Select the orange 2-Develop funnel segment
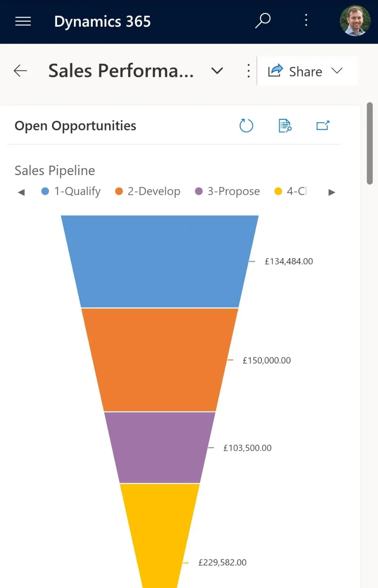This screenshot has width=378, height=588. click(x=160, y=360)
